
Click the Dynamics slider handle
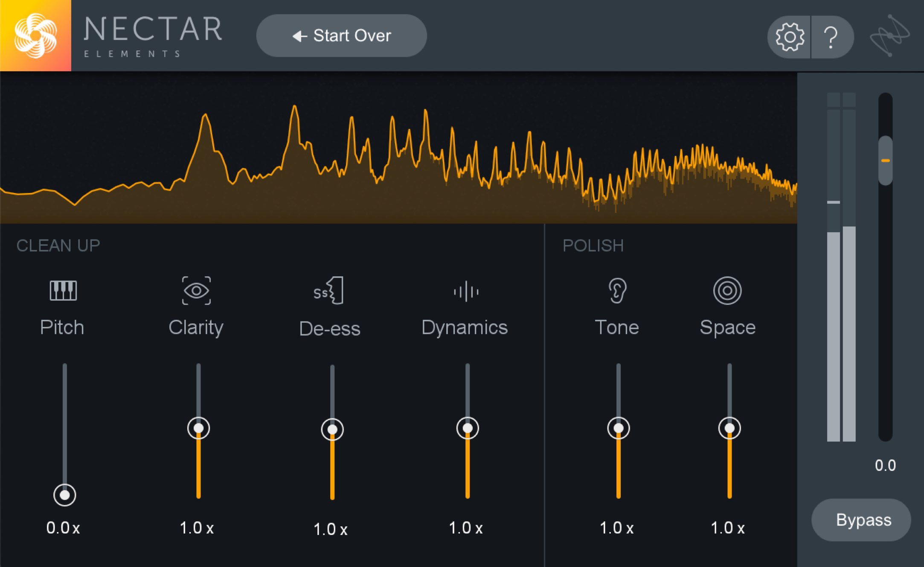coord(468,428)
